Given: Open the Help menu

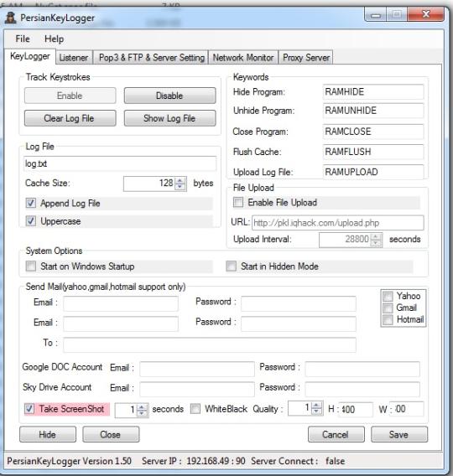Looking at the screenshot, I should click(x=54, y=39).
